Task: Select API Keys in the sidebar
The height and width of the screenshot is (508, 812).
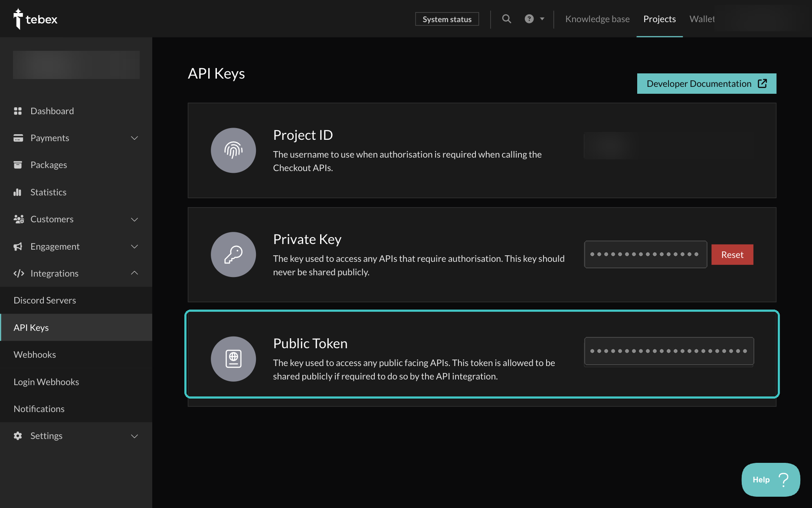Action: click(76, 327)
